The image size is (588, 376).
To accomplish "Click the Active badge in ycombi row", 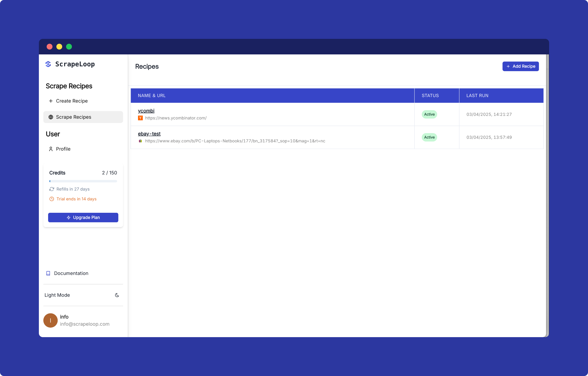I will [x=429, y=114].
